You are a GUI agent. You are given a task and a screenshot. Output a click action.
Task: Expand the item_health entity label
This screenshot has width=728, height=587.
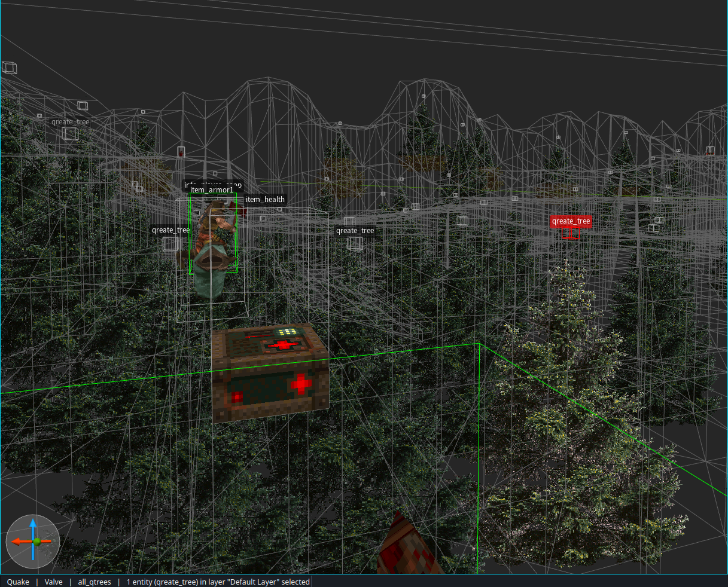click(x=264, y=199)
